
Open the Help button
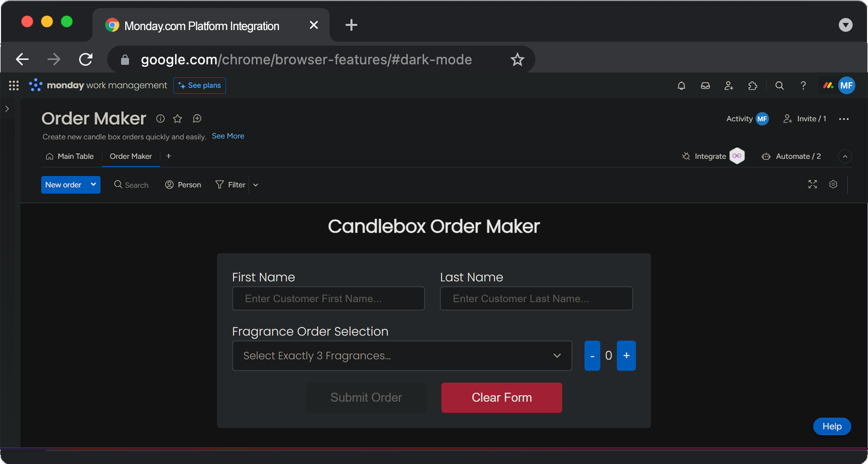click(832, 427)
